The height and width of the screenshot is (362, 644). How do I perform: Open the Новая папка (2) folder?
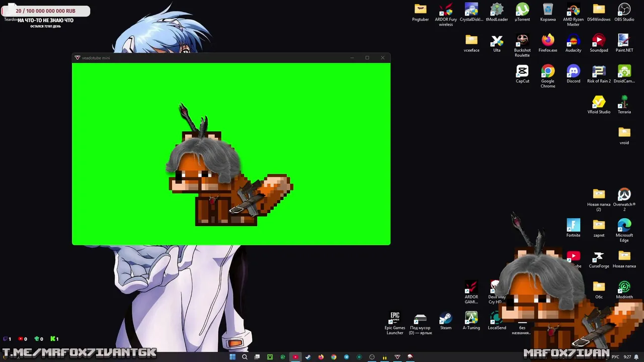click(599, 200)
